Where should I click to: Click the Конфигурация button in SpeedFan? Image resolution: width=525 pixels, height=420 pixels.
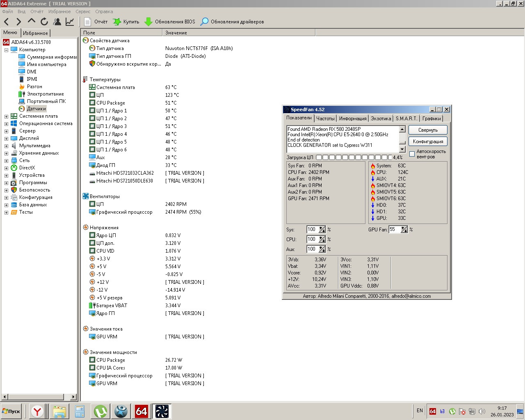point(428,142)
